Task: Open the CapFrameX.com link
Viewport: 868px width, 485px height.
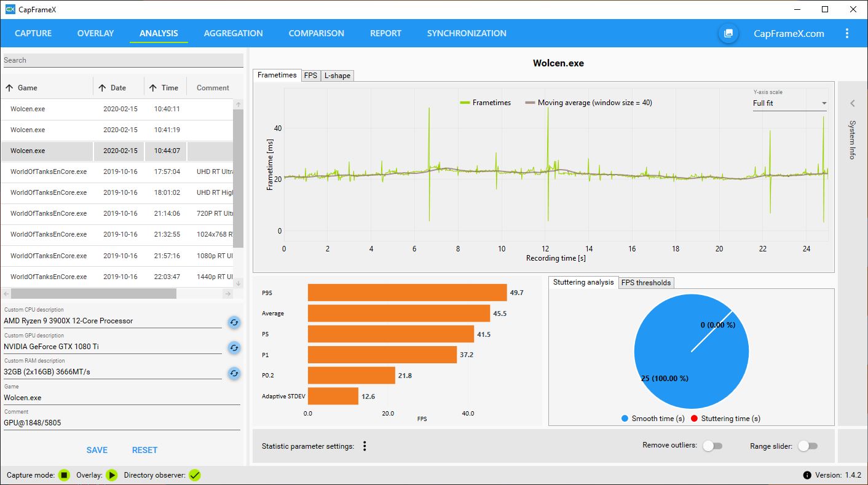Action: click(789, 33)
